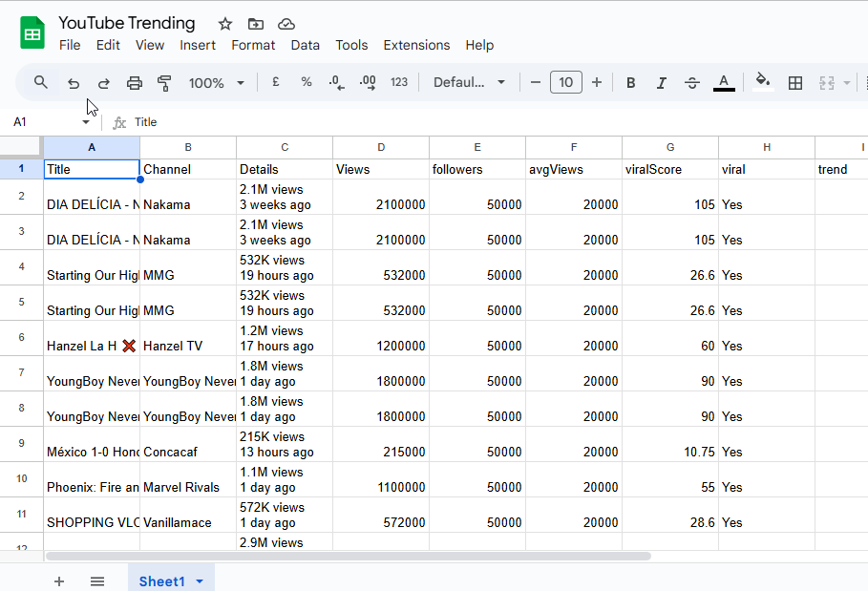Click the viralScore header cell
Image resolution: width=868 pixels, height=591 pixels.
tap(670, 169)
